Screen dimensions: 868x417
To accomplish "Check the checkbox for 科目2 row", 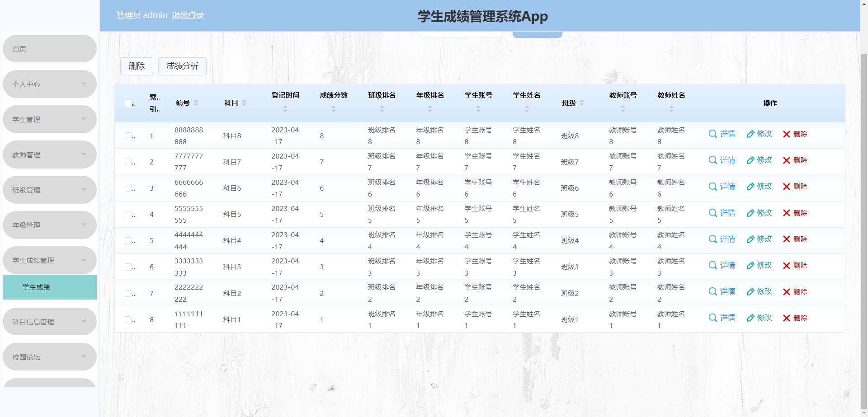I will (128, 293).
